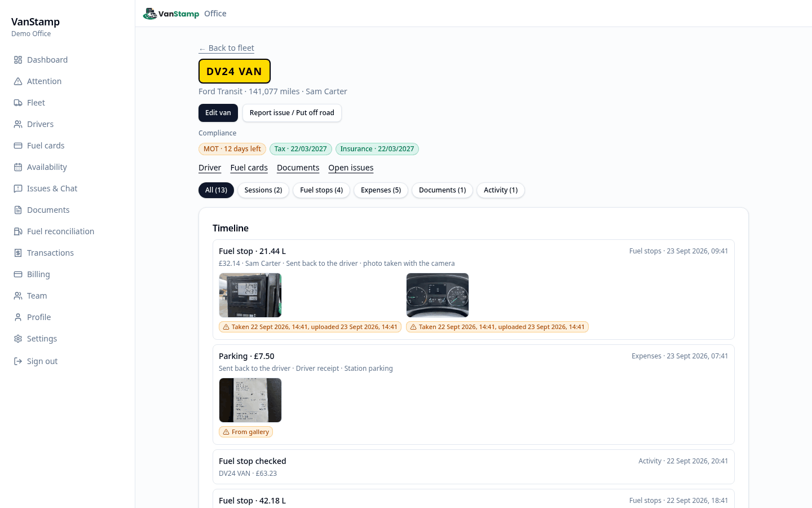Open the fuel pump photo thumbnail
812x508 pixels.
tap(250, 295)
